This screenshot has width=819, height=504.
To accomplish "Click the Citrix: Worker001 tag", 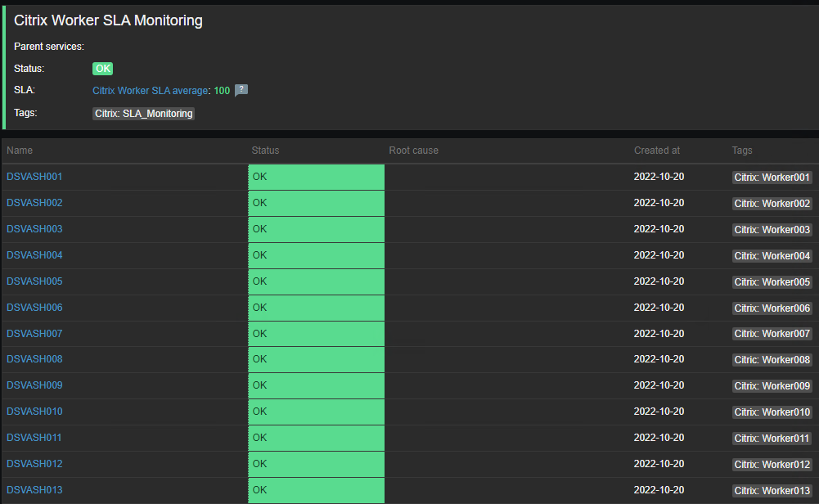I will coord(772,178).
